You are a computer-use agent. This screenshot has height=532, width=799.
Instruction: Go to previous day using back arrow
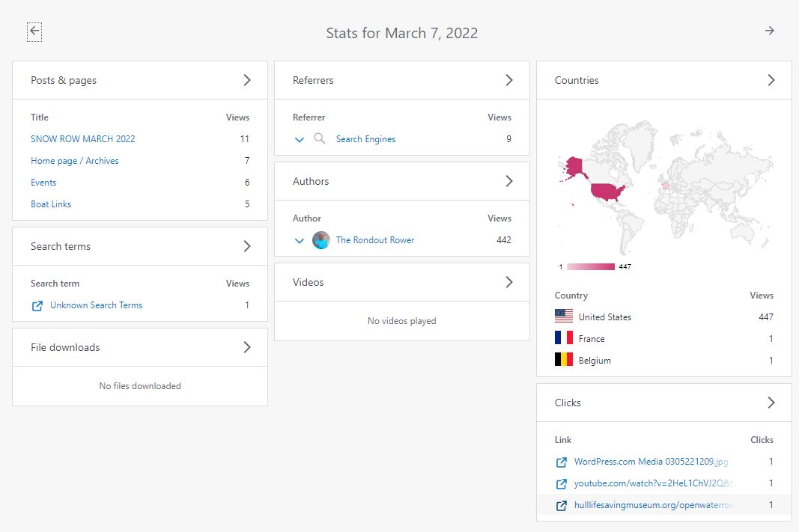pos(34,31)
